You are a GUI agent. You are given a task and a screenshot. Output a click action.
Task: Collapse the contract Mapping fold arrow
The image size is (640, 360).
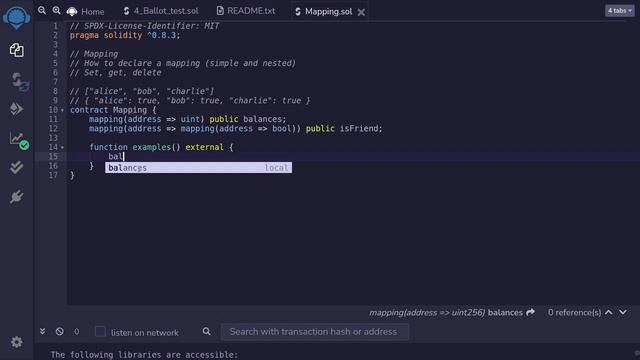point(62,110)
